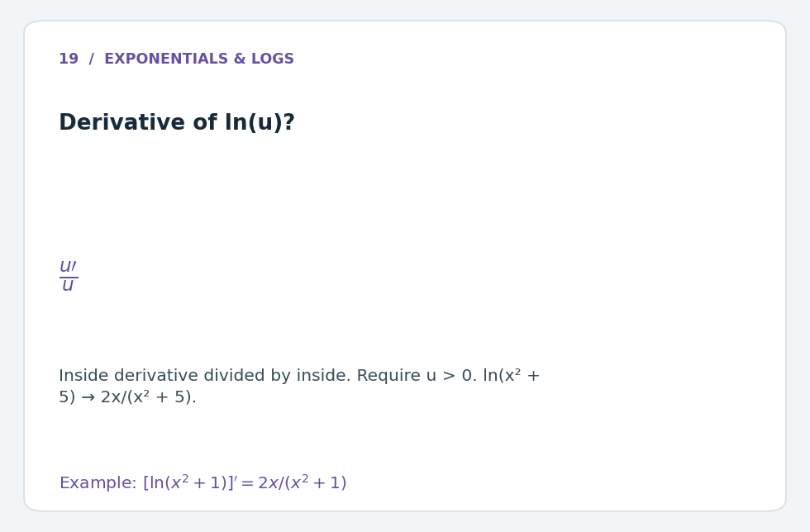Click the u'/u fraction answer
Viewport: 810px width, 532px height.
pyautogui.click(x=69, y=277)
